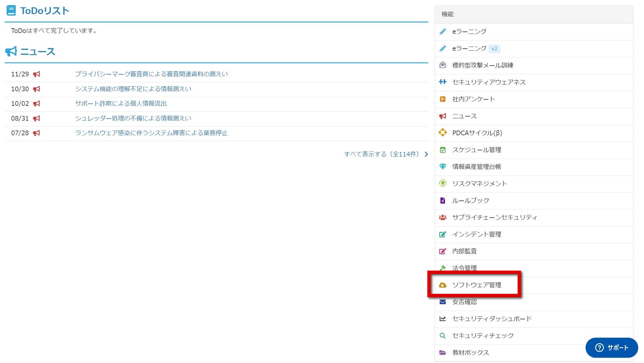Click the megaphone icon beside ニュース in 機能
This screenshot has width=644, height=363.
tap(443, 116)
